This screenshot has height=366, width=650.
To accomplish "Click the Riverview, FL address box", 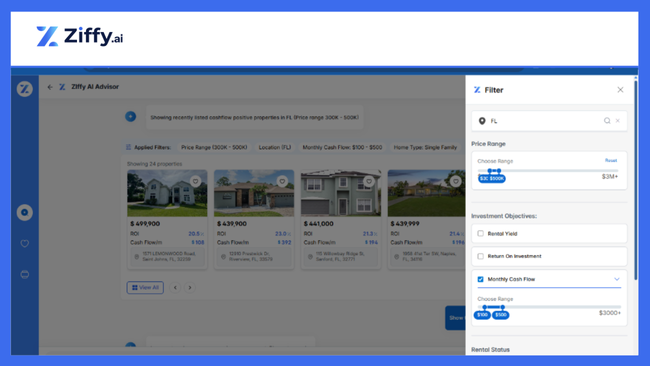I will 254,257.
